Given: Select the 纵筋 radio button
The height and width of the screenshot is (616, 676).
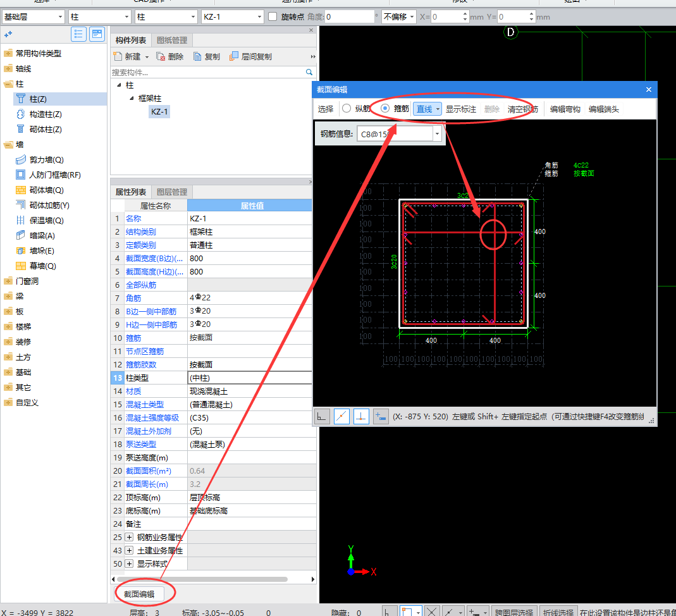Looking at the screenshot, I should 347,109.
